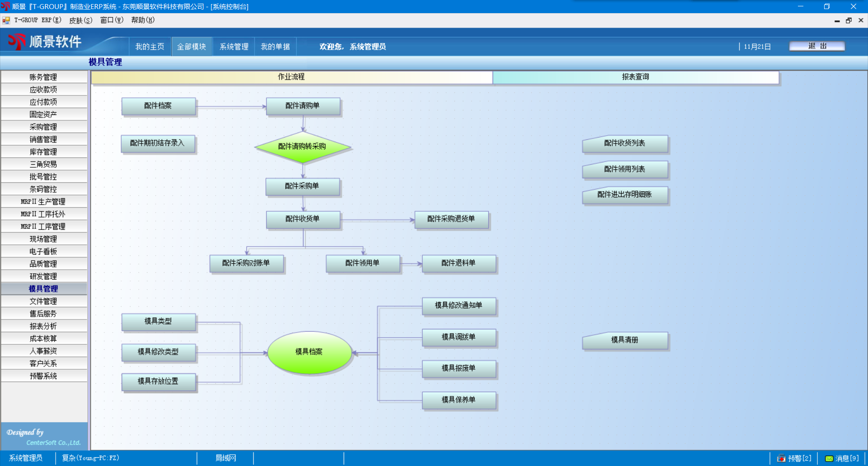868x466 pixels.
Task: Open the 皮肤 skin menu
Action: [x=80, y=20]
